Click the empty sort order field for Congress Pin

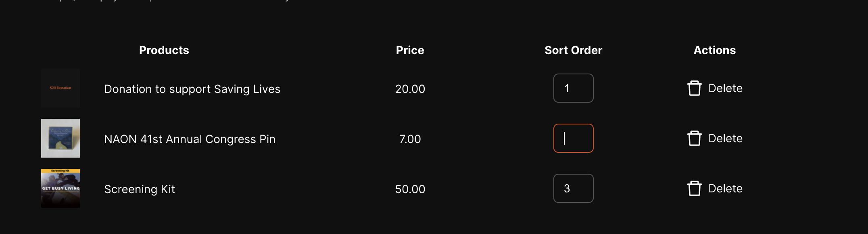coord(573,138)
